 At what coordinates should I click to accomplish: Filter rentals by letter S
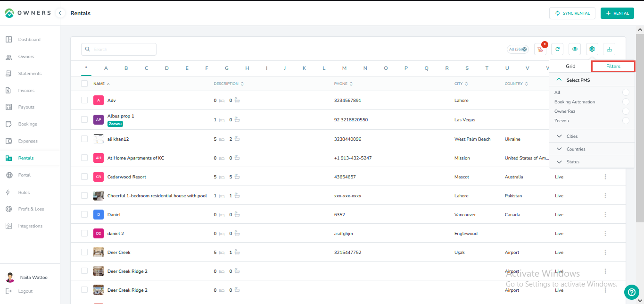467,68
